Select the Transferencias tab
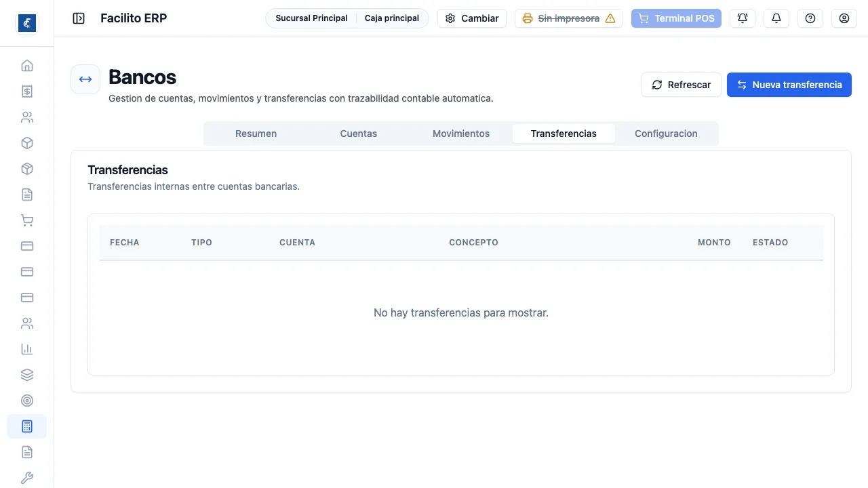This screenshot has width=868, height=488. click(564, 134)
